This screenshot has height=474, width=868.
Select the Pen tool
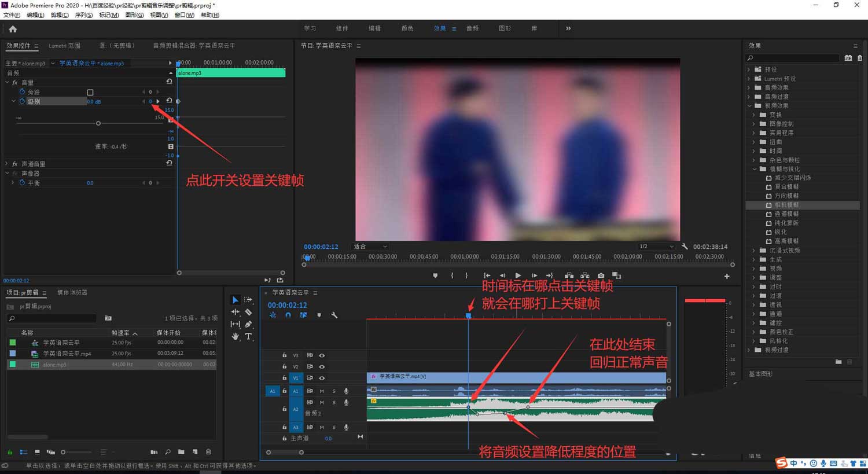(x=248, y=324)
